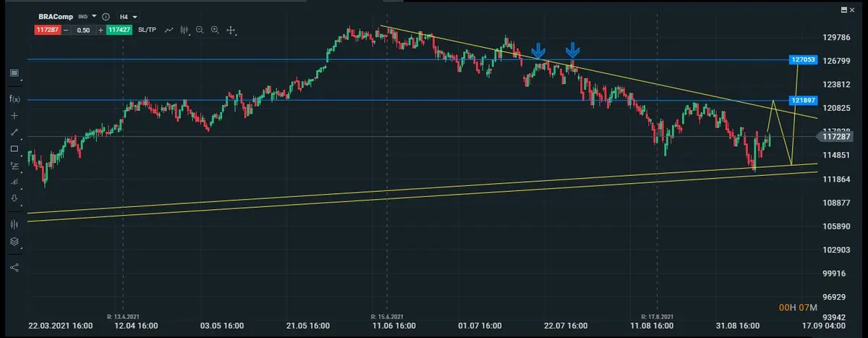This screenshot has width=868, height=338.
Task: Select the rectangle shape drawing tool
Action: [x=14, y=148]
